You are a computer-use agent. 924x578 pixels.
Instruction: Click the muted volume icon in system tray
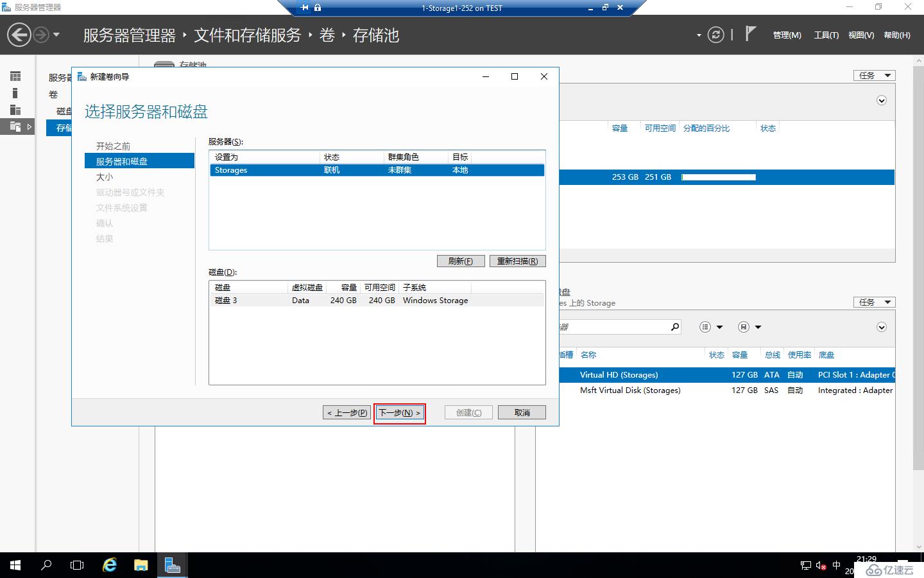point(821,565)
